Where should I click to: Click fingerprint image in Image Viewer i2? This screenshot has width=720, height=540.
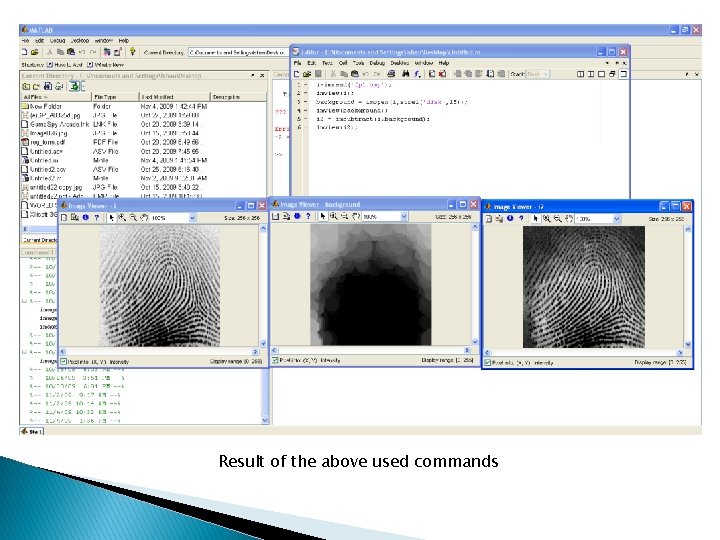point(584,287)
